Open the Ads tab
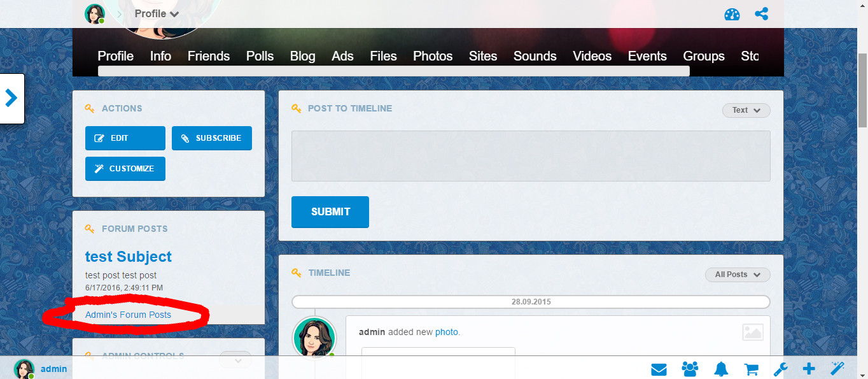The width and height of the screenshot is (868, 379). click(x=342, y=56)
